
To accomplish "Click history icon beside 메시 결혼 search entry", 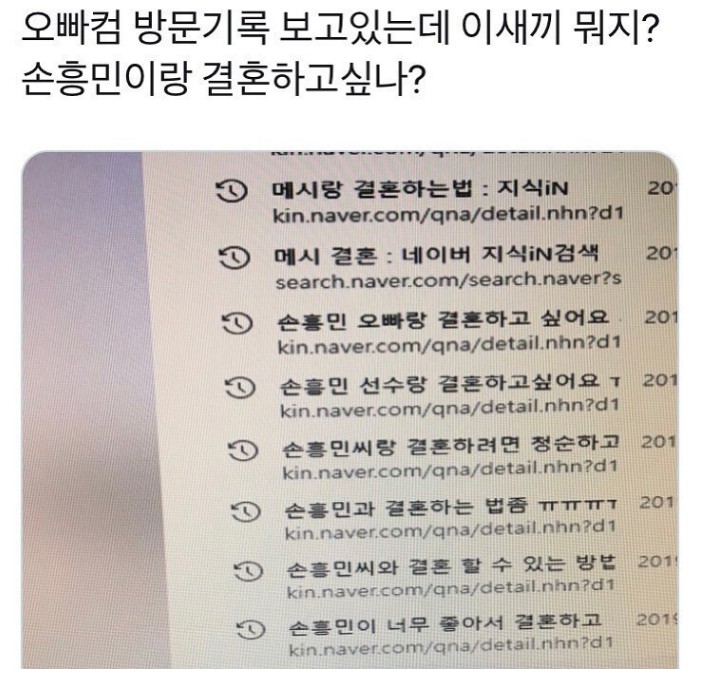I will coord(234,258).
